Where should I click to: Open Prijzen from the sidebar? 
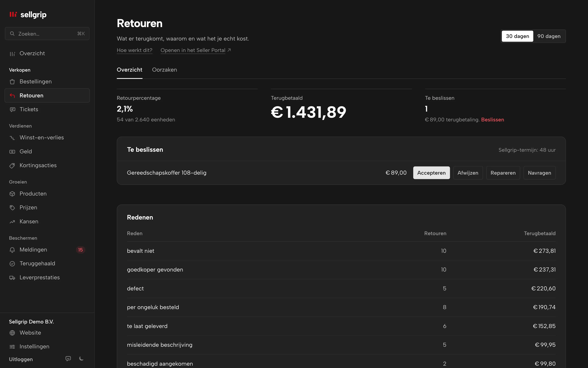[x=47, y=208]
